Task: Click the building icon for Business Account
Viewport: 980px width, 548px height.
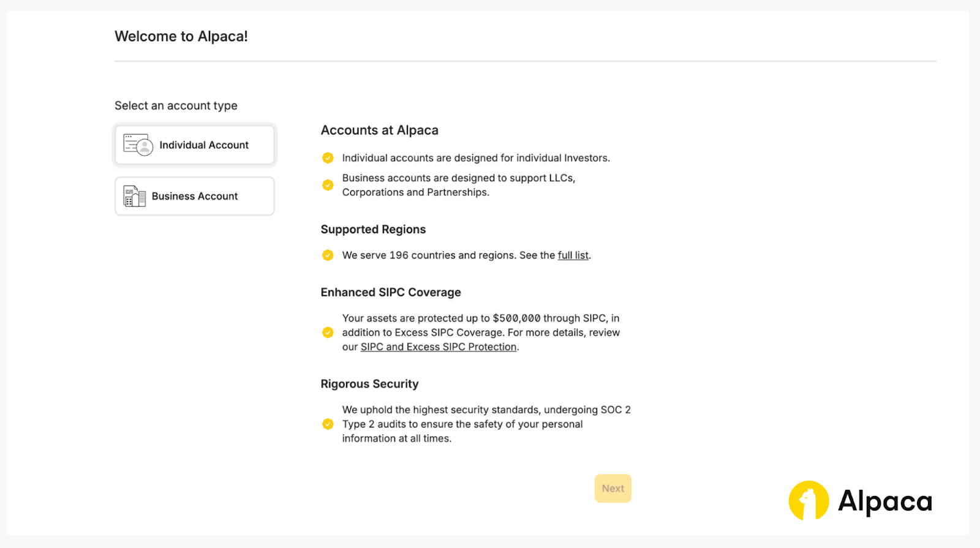Action: point(134,197)
